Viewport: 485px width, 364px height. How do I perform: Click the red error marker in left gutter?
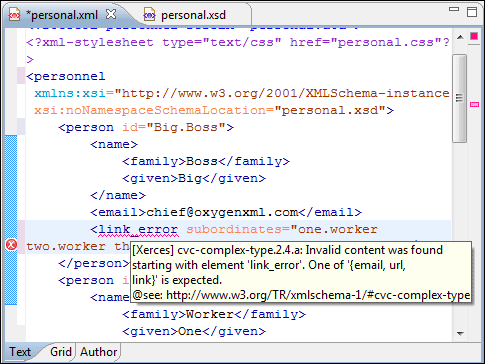pos(11,245)
